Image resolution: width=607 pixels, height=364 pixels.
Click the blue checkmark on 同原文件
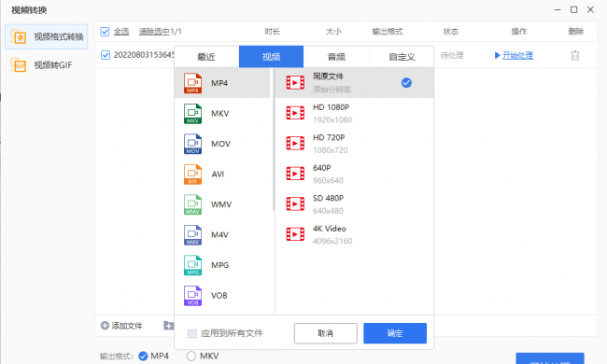(x=406, y=82)
